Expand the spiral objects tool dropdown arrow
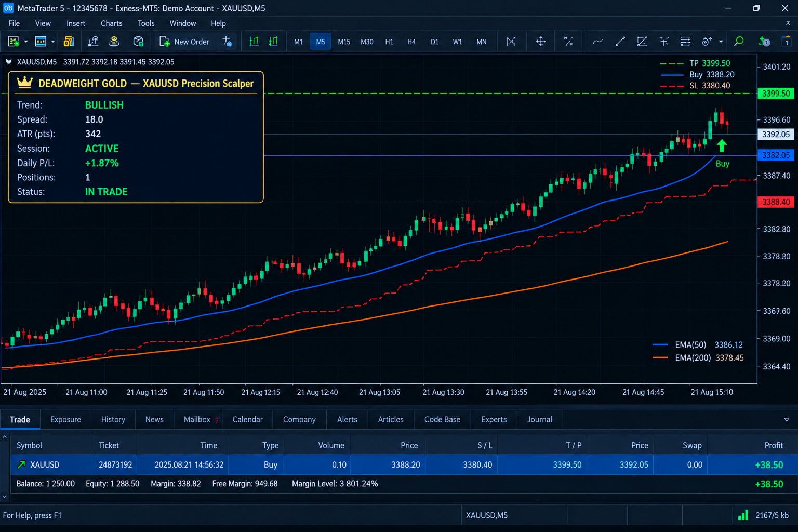This screenshot has height=532, width=798. tap(721, 42)
